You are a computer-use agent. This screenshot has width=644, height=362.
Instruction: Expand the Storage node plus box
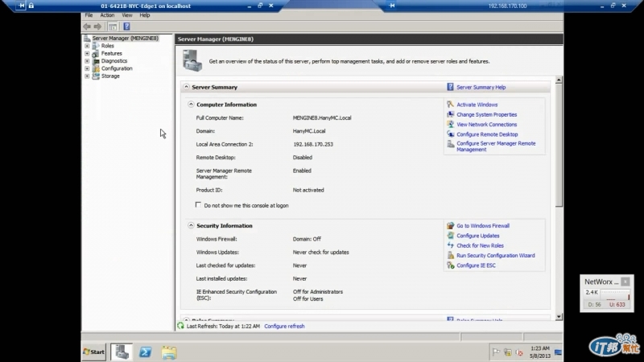click(x=87, y=76)
